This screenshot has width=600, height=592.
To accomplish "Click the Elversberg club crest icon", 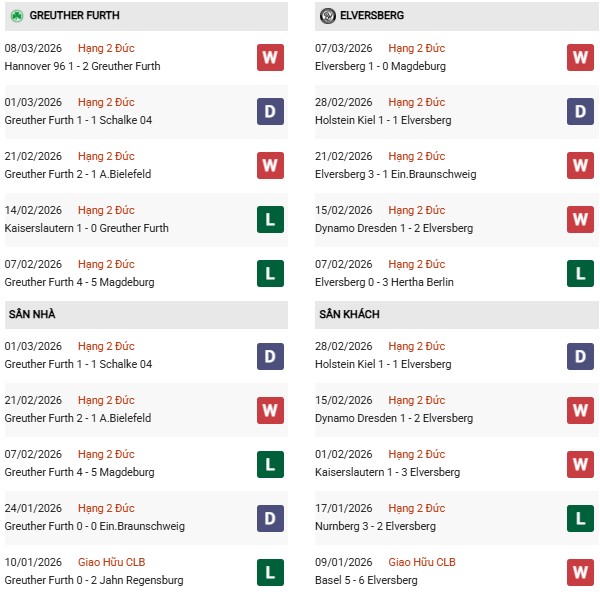I will point(328,16).
